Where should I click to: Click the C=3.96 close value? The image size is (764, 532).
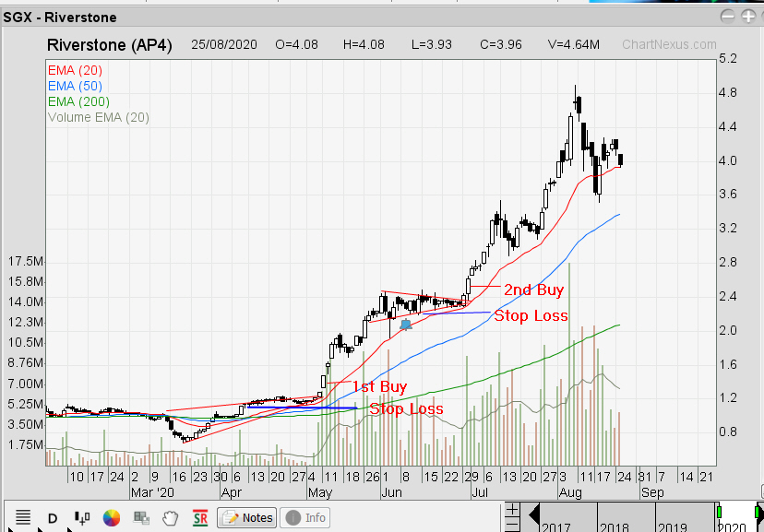(x=501, y=45)
